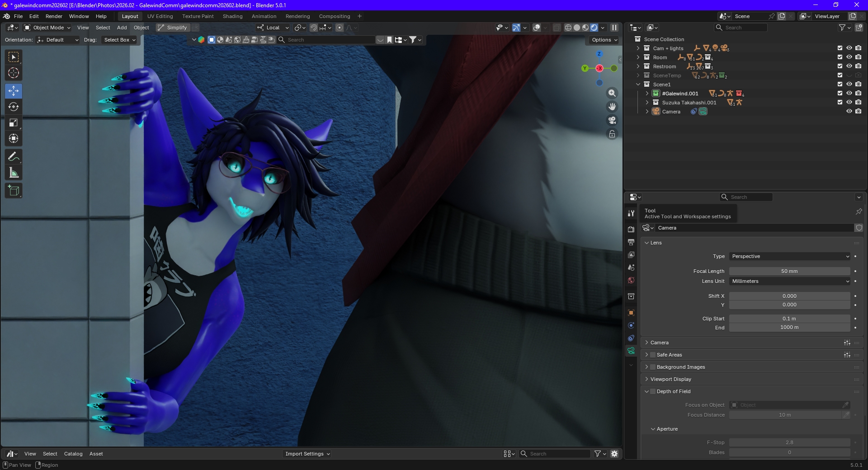Hide the Room collection in viewport
The width and height of the screenshot is (868, 470).
click(849, 57)
